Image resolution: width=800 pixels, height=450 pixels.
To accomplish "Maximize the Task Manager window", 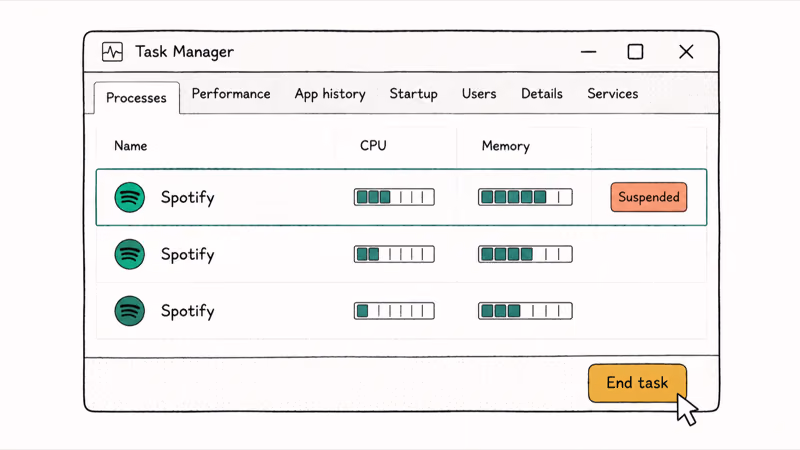I will tap(635, 52).
